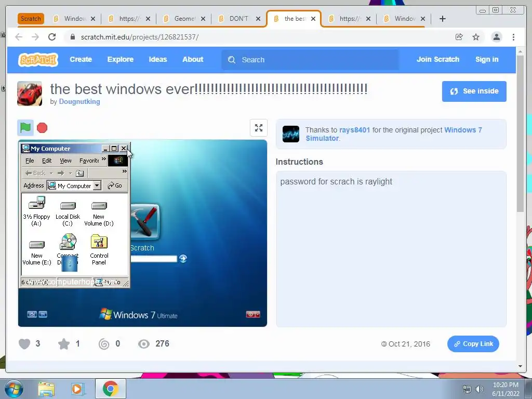Open the Chrome profile avatar menu
Image resolution: width=532 pixels, height=399 pixels.
click(x=496, y=37)
